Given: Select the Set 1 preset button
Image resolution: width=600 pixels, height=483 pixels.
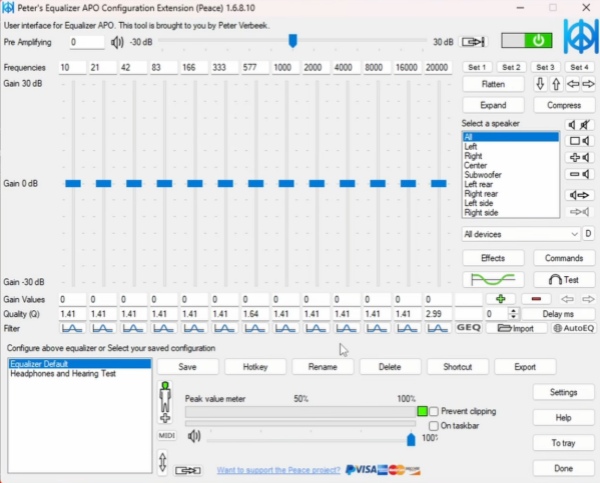Looking at the screenshot, I should point(477,67).
